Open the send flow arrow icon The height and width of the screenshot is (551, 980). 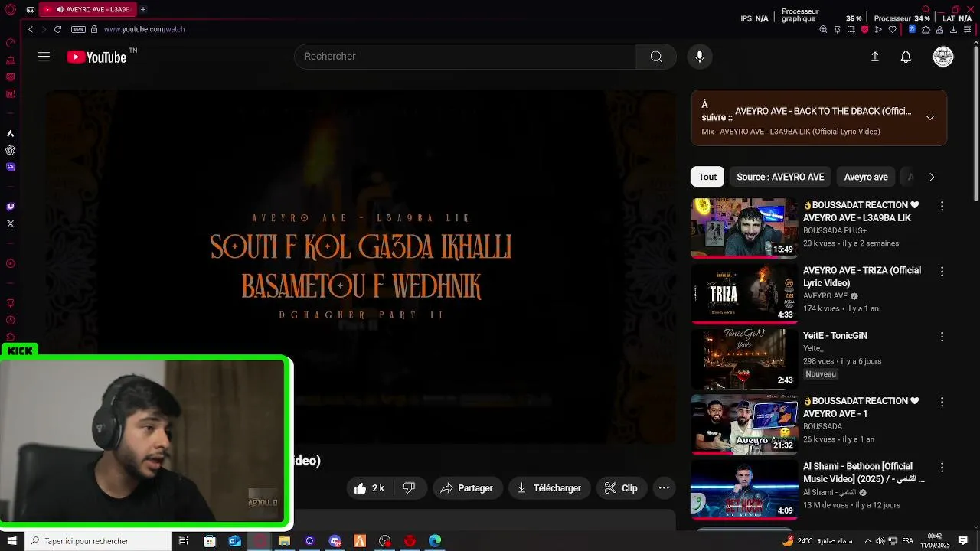[x=878, y=30]
